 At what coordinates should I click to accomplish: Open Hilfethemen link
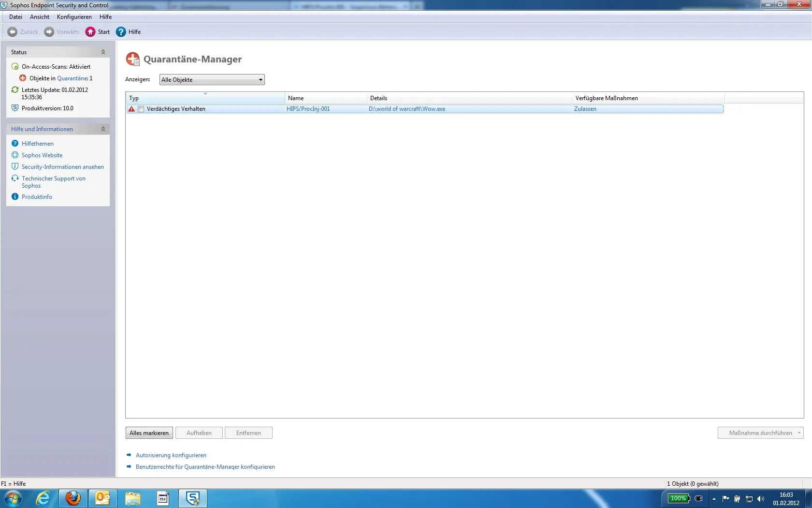38,144
